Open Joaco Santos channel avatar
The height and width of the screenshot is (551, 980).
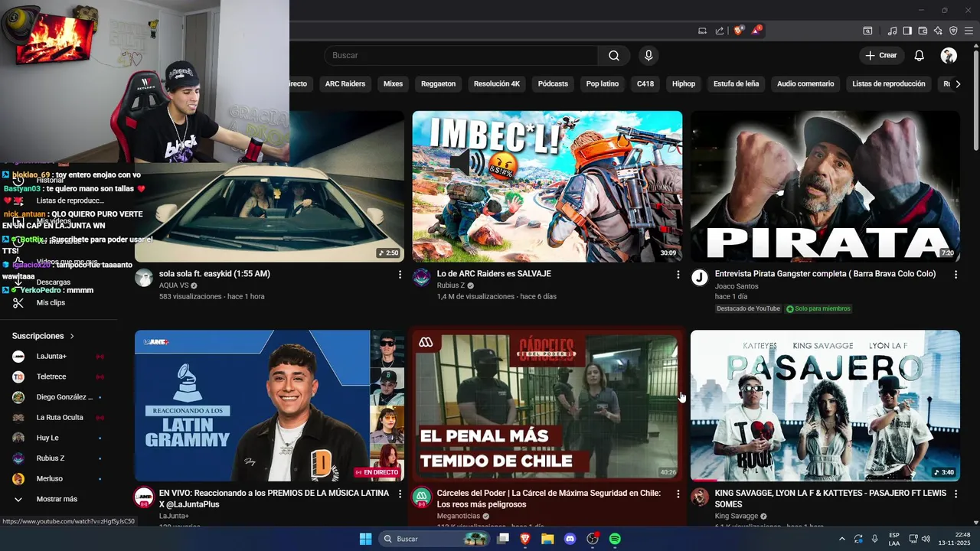(699, 277)
